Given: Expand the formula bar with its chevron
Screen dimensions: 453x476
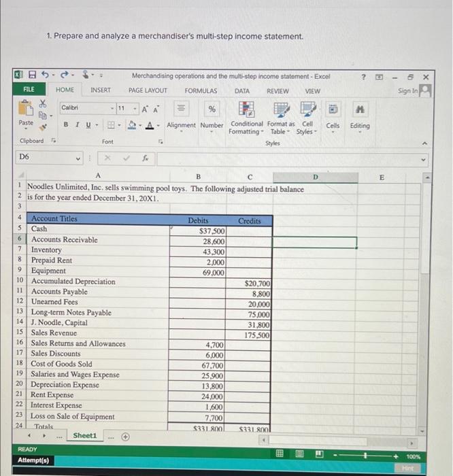Looking at the screenshot, I should 423,159.
